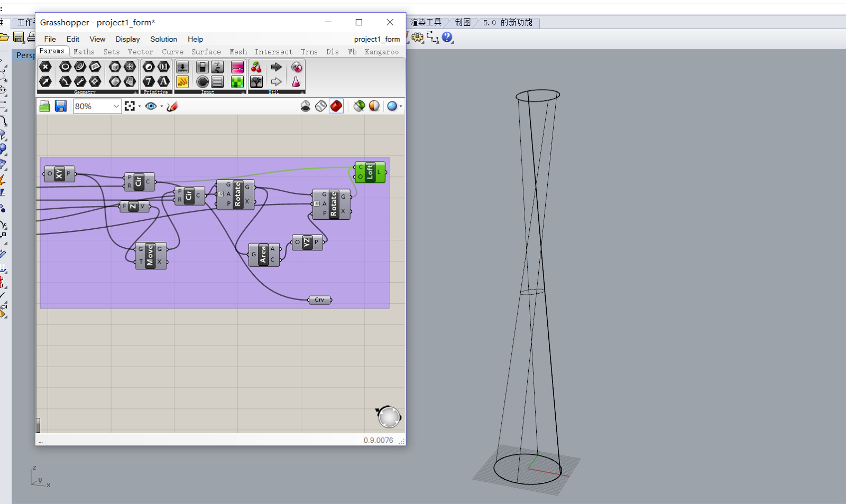Open a Grasshopper file with the green folder icon

44,106
